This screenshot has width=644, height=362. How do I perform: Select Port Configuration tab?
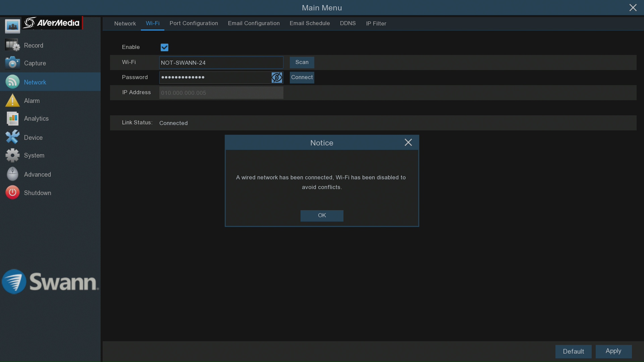pos(194,23)
